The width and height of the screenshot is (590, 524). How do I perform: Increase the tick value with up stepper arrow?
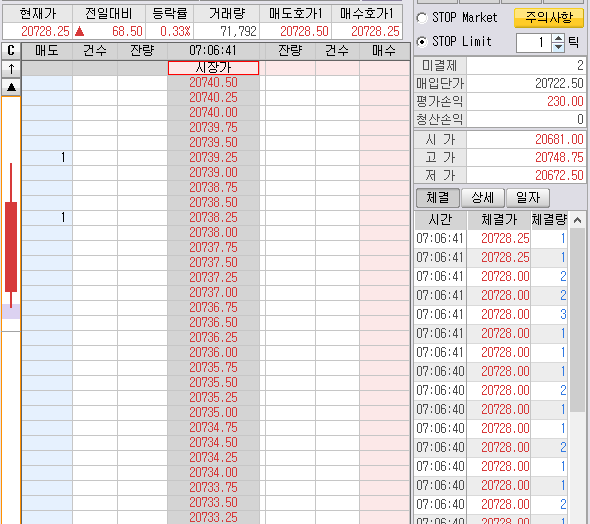[558, 38]
